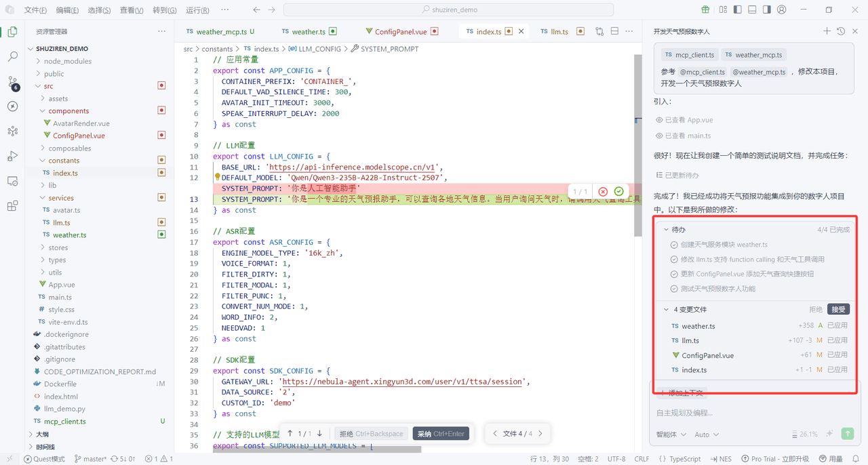Go to previous change with up arrow
The height and width of the screenshot is (465, 868).
click(290, 433)
